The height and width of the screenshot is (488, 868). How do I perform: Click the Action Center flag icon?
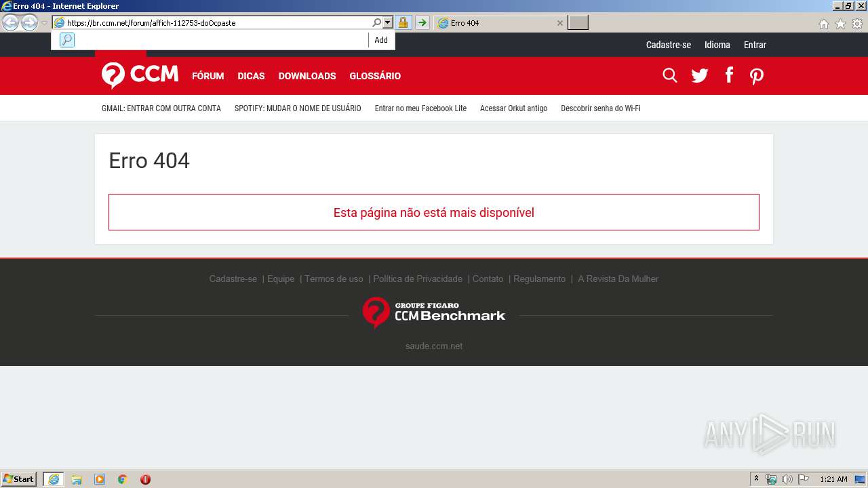(x=804, y=479)
